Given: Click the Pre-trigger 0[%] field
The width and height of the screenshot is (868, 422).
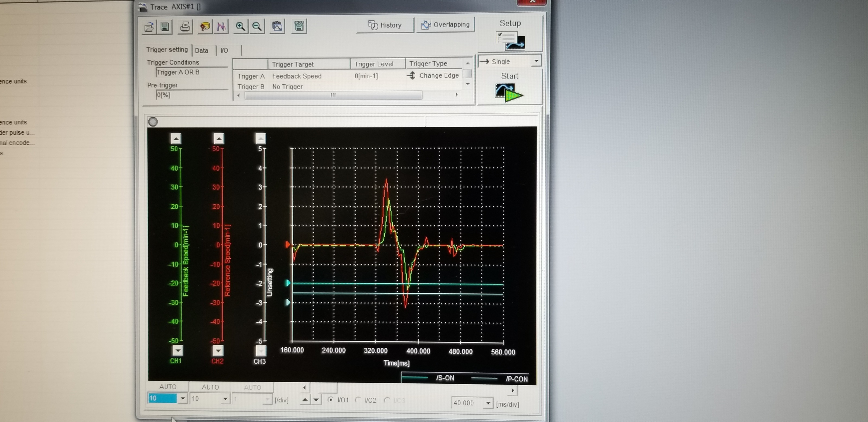Looking at the screenshot, I should 192,95.
